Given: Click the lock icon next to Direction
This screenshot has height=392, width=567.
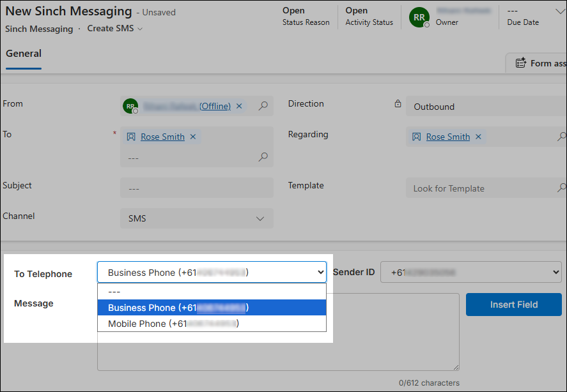Looking at the screenshot, I should pos(398,103).
